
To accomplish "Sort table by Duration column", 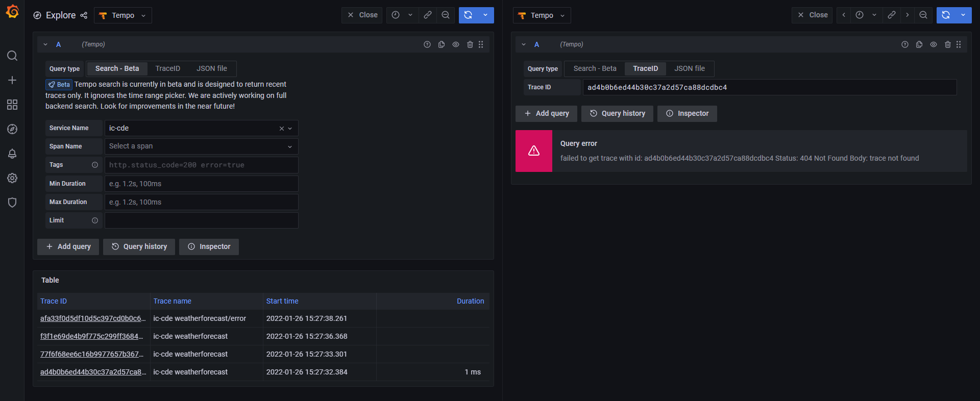I will (x=470, y=301).
